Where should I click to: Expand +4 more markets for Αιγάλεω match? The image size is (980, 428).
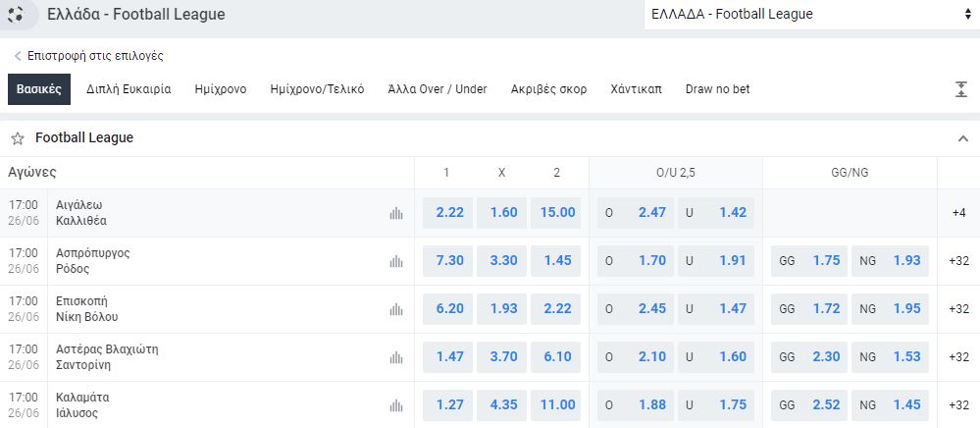point(958,213)
